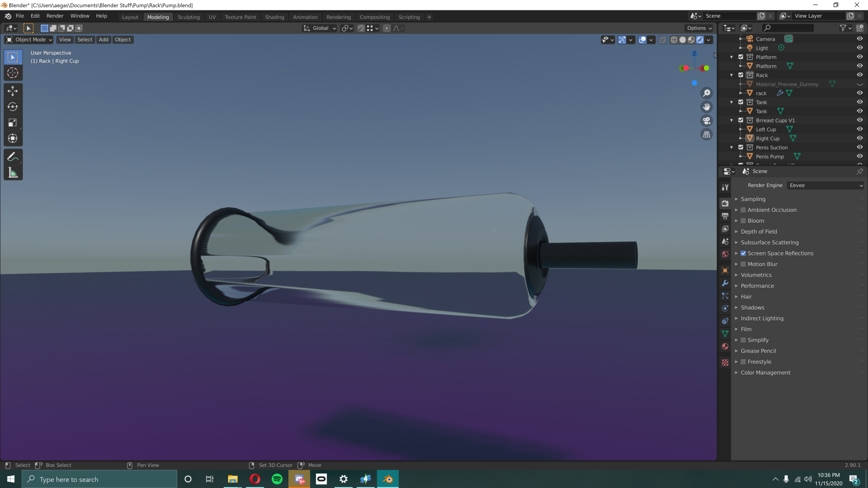The image size is (868, 488).
Task: Open Spotify from the Windows taskbar
Action: click(x=277, y=479)
